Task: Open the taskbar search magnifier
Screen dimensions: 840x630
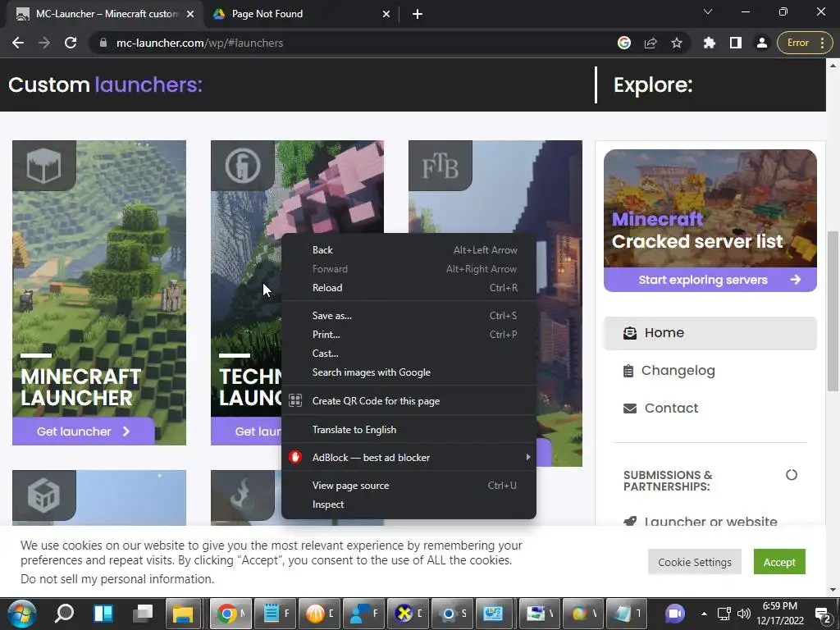Action: click(x=64, y=614)
